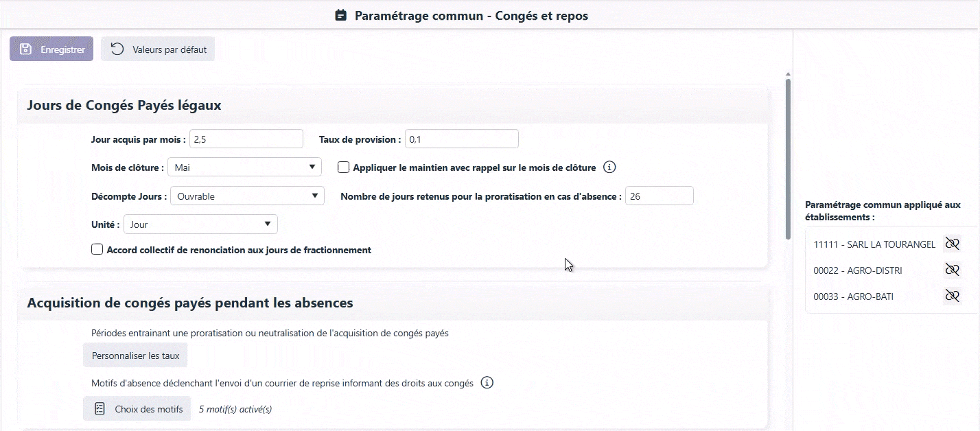This screenshot has width=980, height=431.
Task: Enable maintien avec rappel sur mois de clôture
Action: (344, 167)
